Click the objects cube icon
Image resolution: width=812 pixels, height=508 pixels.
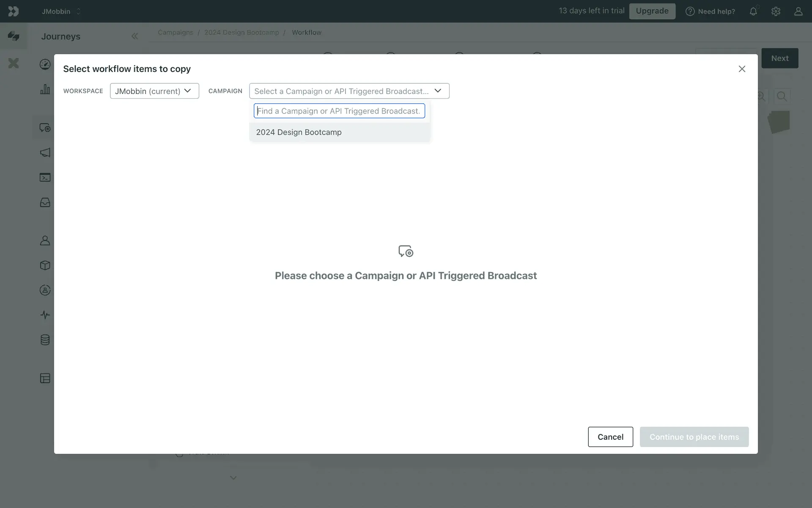(45, 265)
